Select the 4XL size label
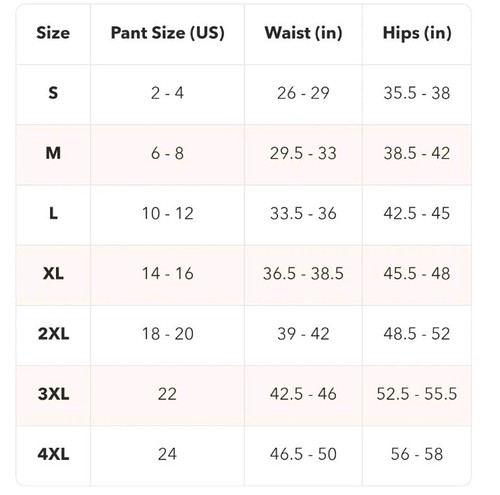The height and width of the screenshot is (495, 500). click(x=53, y=454)
